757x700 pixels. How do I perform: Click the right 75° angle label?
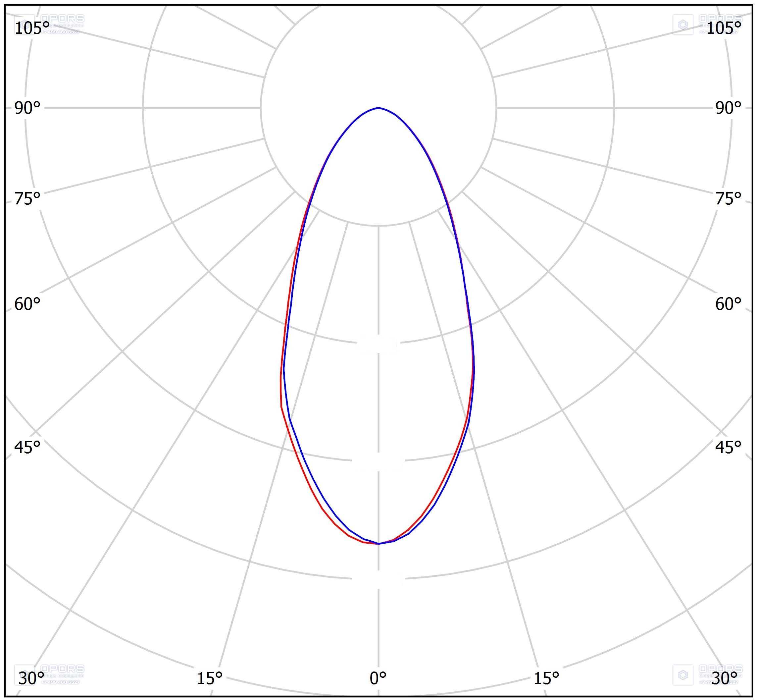click(x=728, y=198)
